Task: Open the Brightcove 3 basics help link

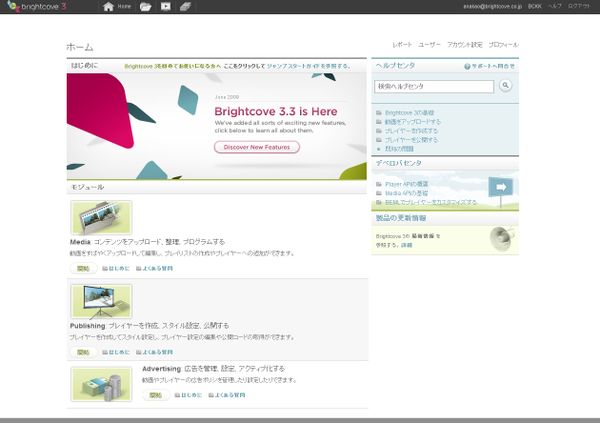Action: [x=409, y=113]
